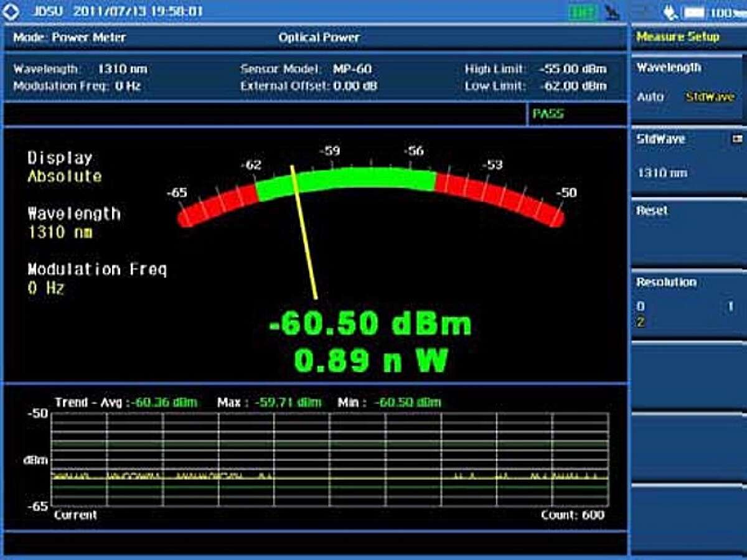
Task: Click the Absolute display mode text
Action: 65,176
